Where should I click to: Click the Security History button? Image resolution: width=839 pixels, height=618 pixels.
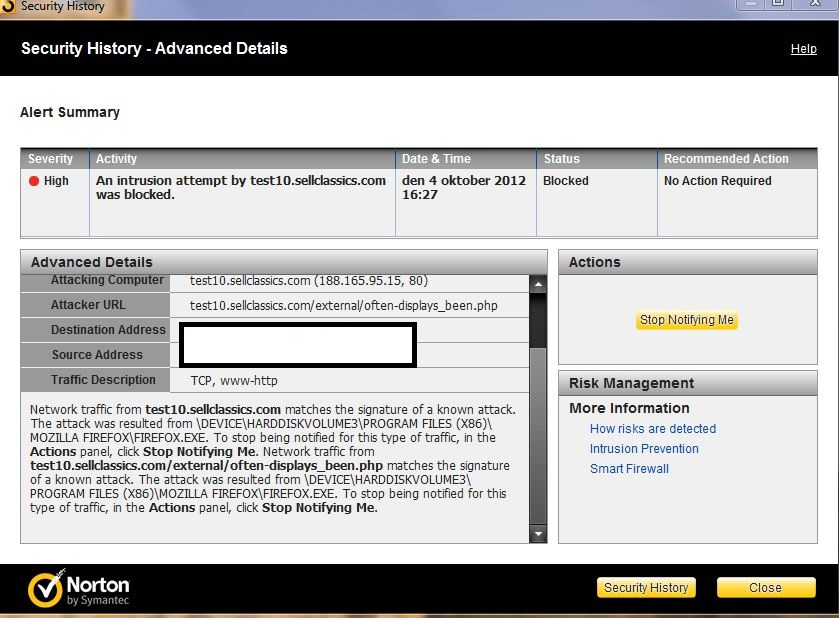pos(646,588)
